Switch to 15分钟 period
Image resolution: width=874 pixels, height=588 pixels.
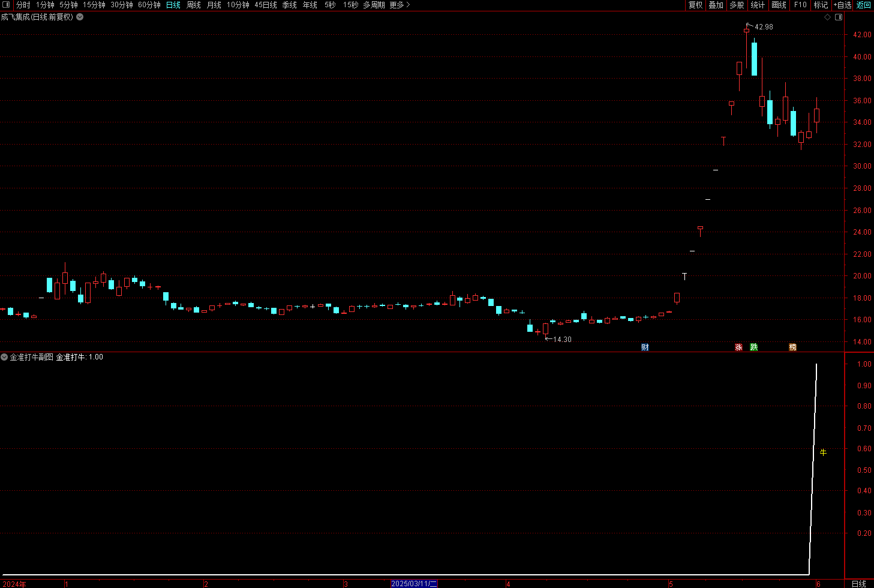pyautogui.click(x=94, y=5)
